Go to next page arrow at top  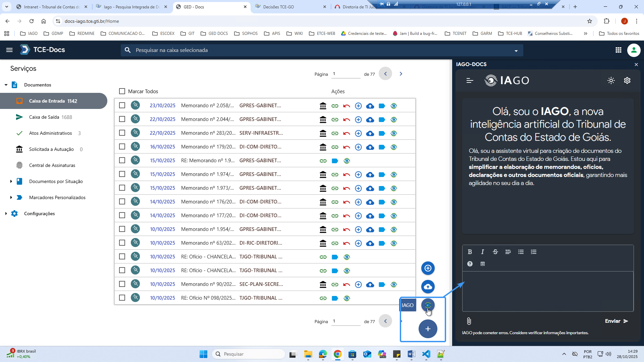pos(400,74)
